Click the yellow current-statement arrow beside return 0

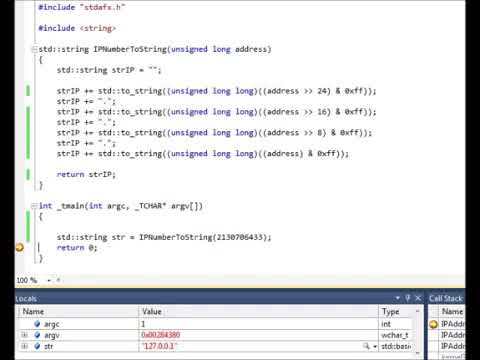click(20, 248)
